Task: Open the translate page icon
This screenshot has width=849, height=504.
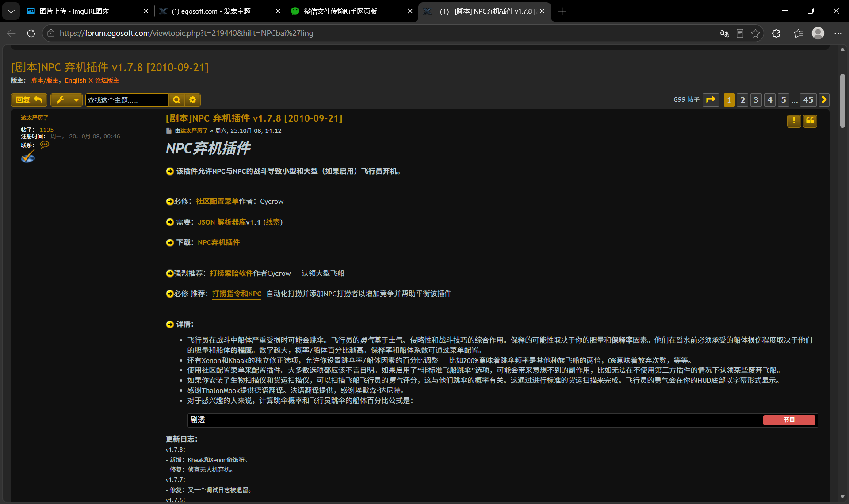Action: pyautogui.click(x=724, y=33)
